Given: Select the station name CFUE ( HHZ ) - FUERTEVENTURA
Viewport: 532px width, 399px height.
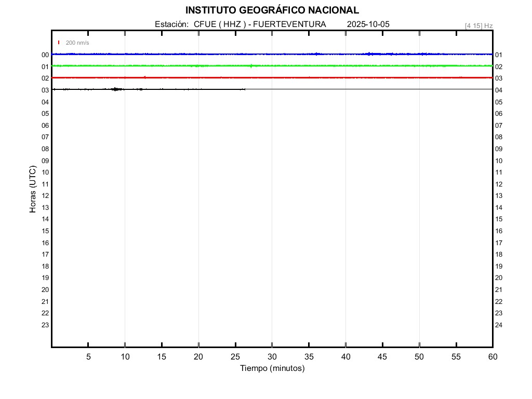Looking at the screenshot, I should pos(260,24).
